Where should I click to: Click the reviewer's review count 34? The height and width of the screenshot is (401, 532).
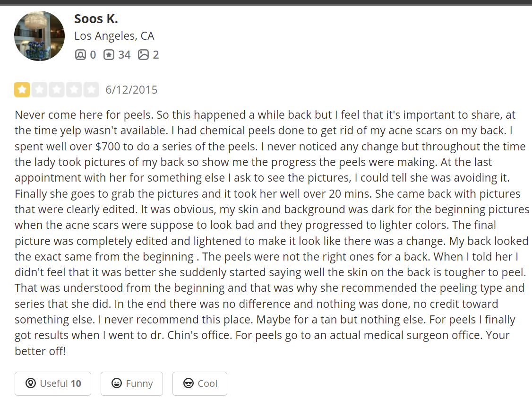[124, 55]
